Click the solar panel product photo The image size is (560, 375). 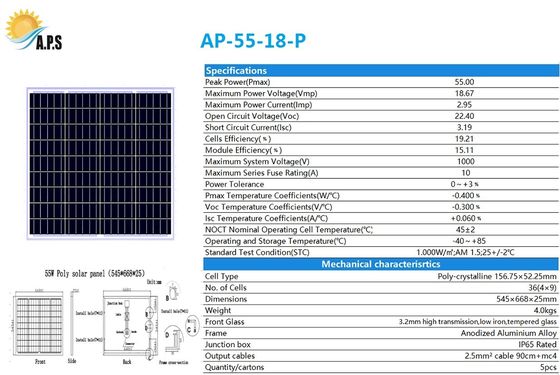click(x=100, y=163)
